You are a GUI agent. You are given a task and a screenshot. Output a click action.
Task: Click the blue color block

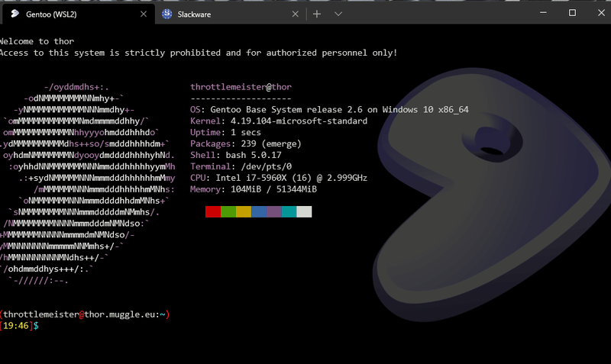coord(259,212)
